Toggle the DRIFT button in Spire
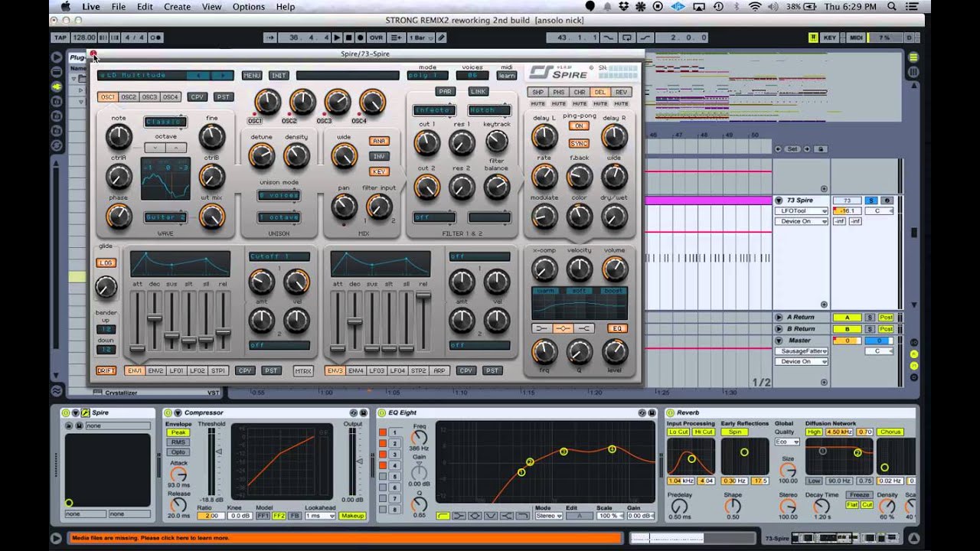The image size is (980, 551). [x=106, y=370]
